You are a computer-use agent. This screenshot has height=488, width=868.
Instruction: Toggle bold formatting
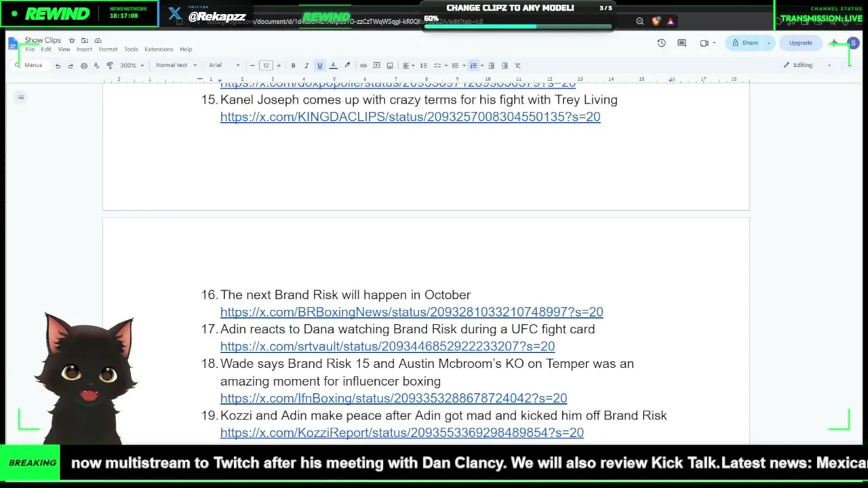tap(293, 66)
